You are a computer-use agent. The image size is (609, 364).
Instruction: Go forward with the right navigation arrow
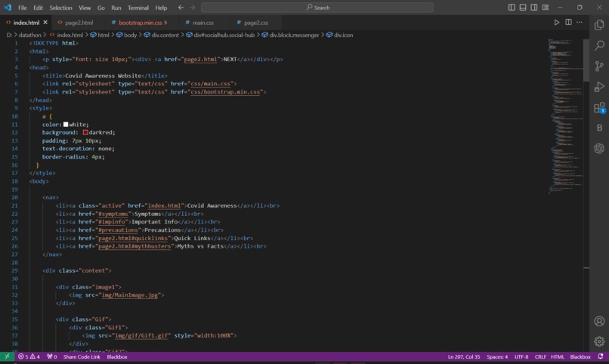tap(192, 8)
